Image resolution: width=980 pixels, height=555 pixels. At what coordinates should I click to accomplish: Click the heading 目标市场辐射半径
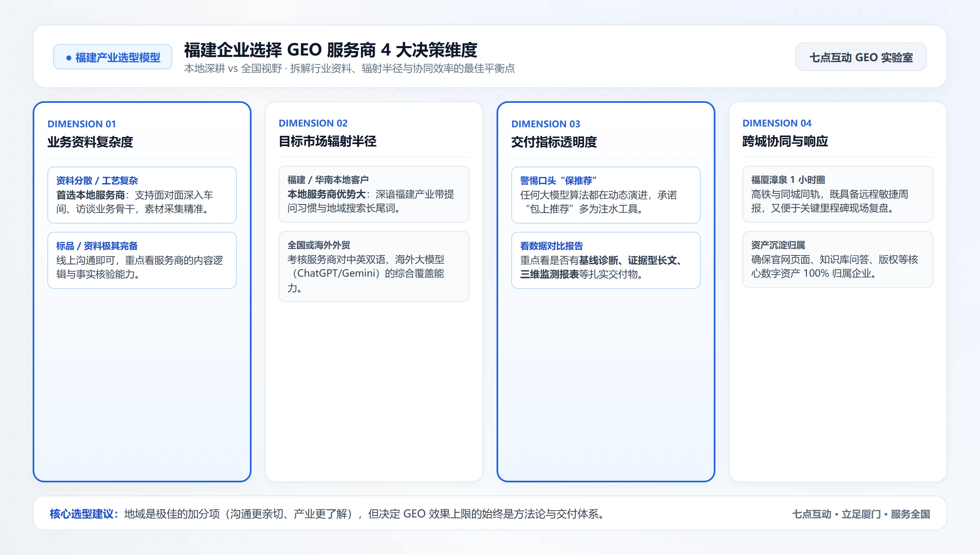[327, 141]
